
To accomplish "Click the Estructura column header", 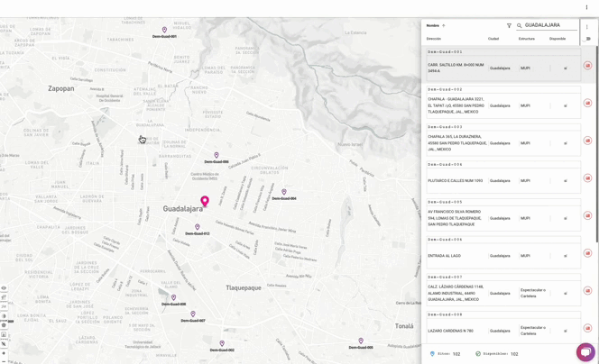I will click(527, 39).
